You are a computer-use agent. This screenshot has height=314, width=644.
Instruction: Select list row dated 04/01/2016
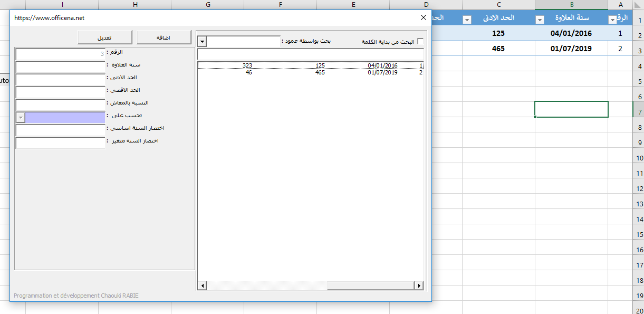point(310,65)
